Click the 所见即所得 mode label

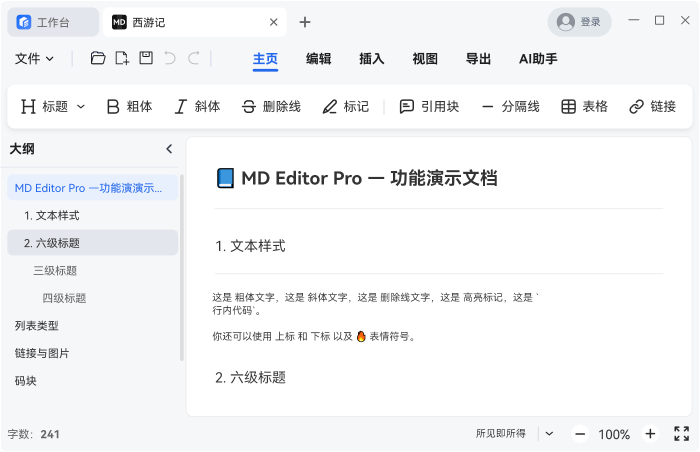(x=500, y=433)
